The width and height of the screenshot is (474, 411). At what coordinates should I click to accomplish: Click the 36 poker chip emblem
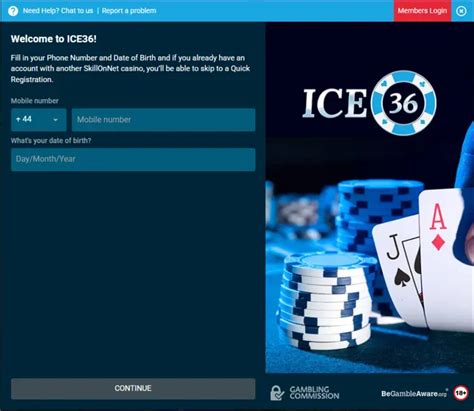[404, 103]
